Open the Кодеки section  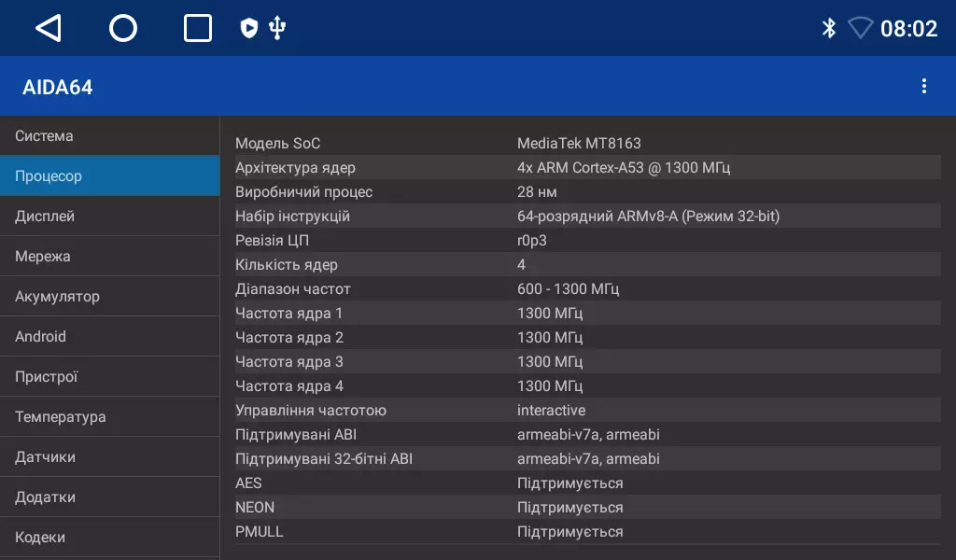(109, 538)
